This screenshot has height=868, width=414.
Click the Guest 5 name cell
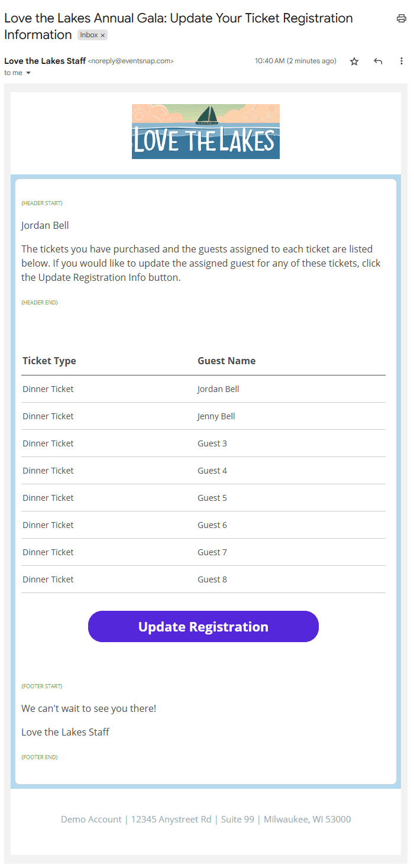point(212,498)
